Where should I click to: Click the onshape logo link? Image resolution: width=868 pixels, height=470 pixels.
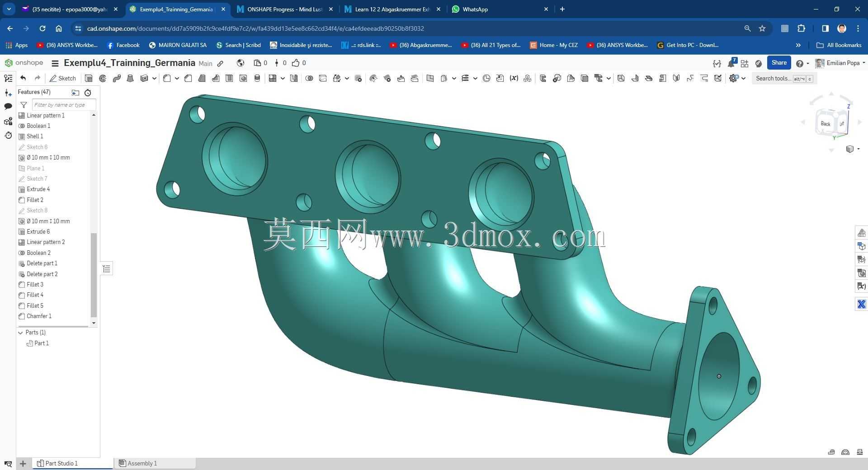pos(24,63)
